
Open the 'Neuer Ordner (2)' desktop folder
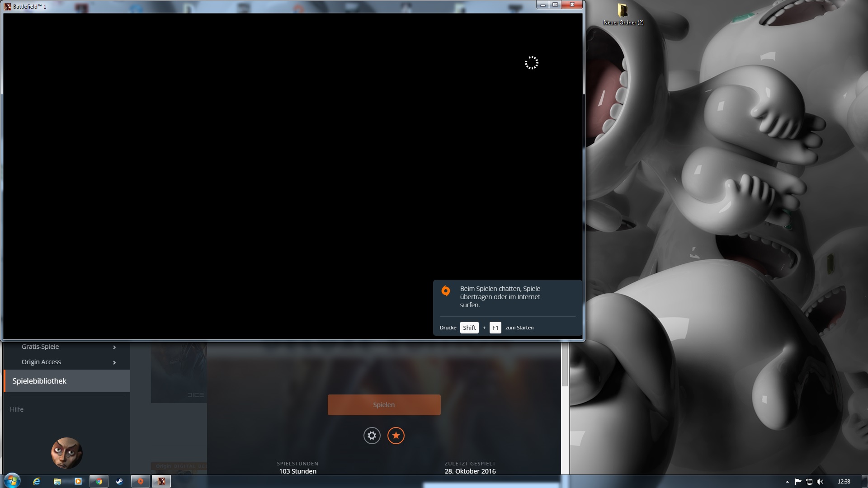pos(623,14)
